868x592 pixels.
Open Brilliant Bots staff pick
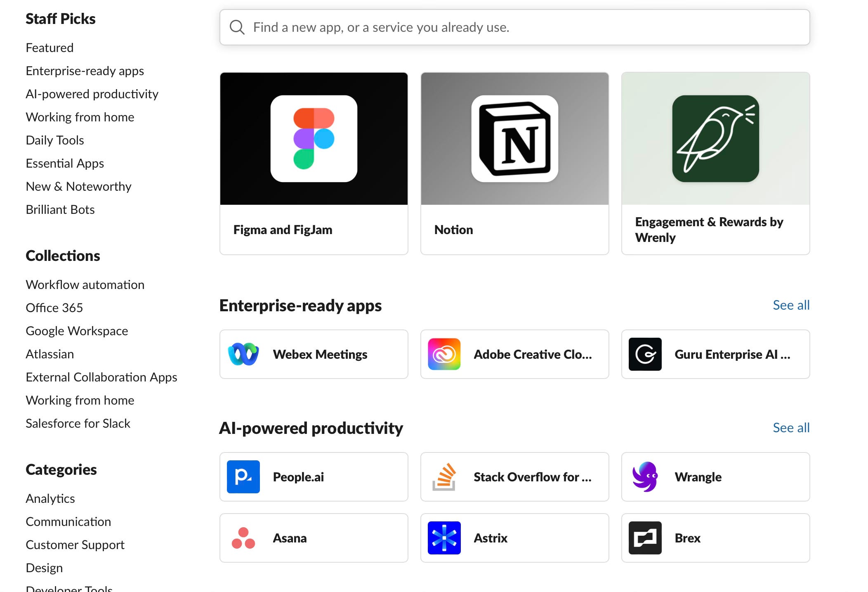point(60,210)
